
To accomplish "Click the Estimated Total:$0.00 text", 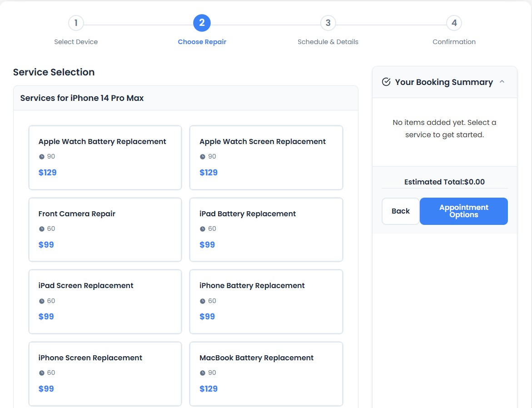I will pos(444,182).
